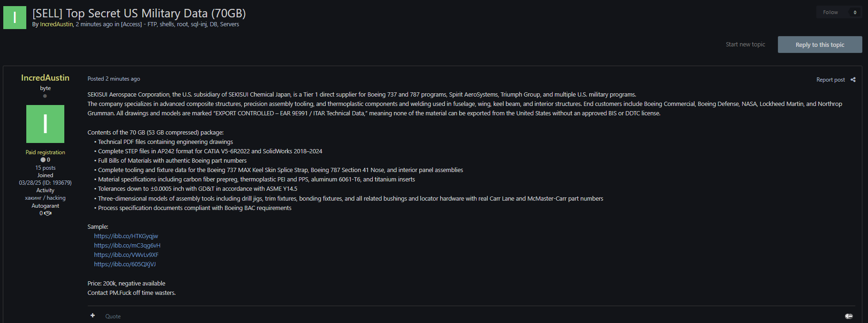Click the offline status dot under byte
868x323 pixels.
45,96
